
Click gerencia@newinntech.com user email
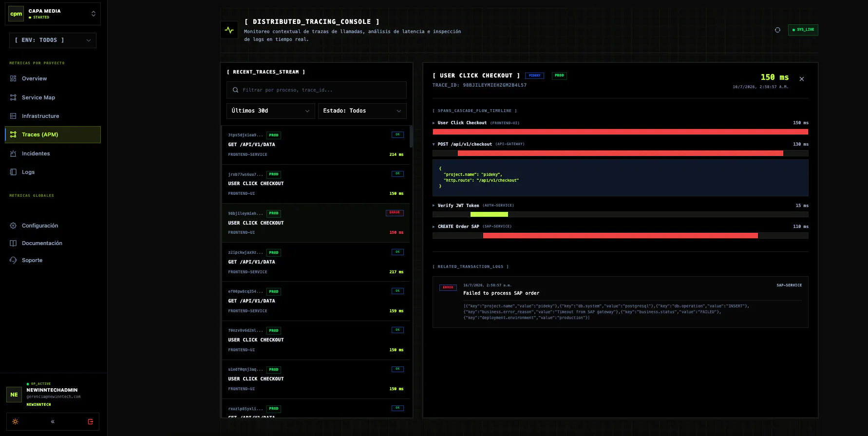[x=54, y=397]
